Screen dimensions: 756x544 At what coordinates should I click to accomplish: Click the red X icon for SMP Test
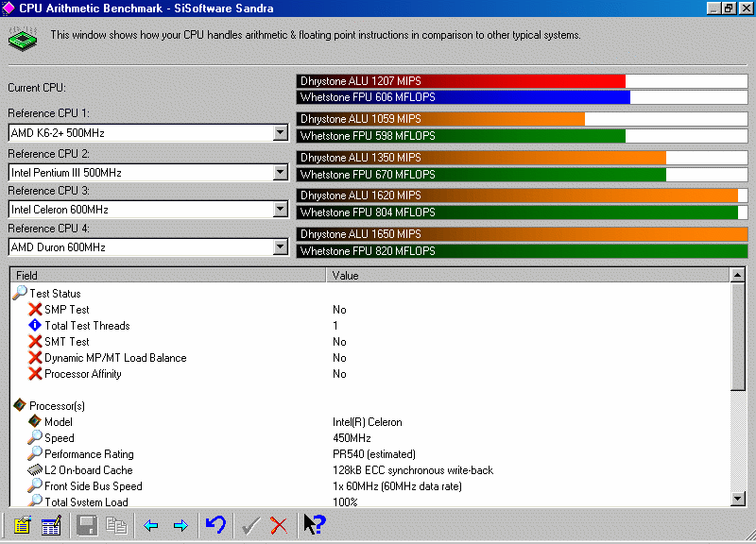pyautogui.click(x=35, y=309)
